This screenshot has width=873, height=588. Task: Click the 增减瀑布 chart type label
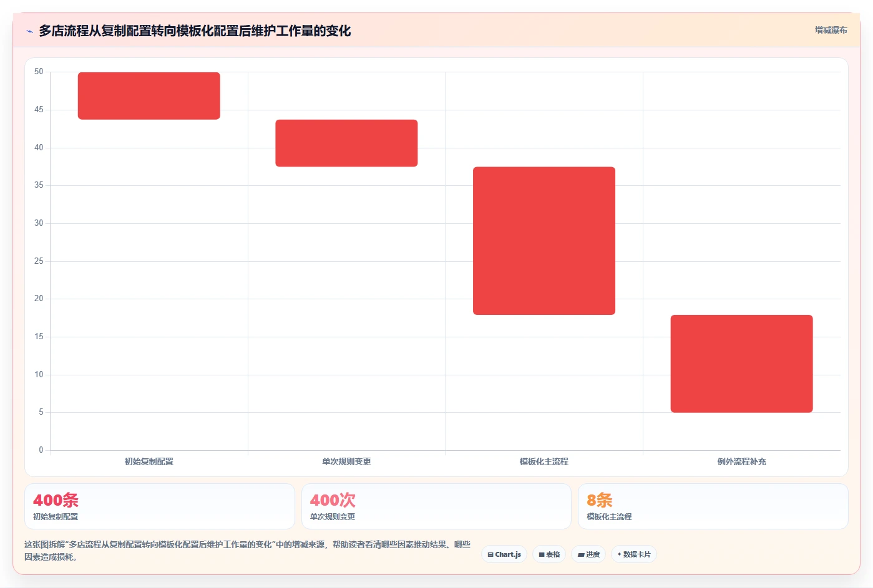(x=831, y=30)
